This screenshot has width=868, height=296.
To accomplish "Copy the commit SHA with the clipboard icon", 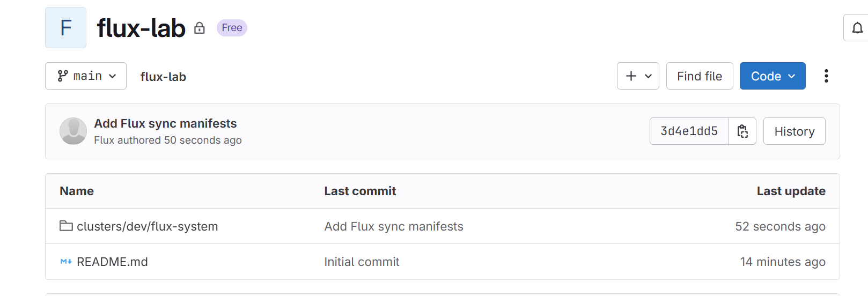I will 742,131.
